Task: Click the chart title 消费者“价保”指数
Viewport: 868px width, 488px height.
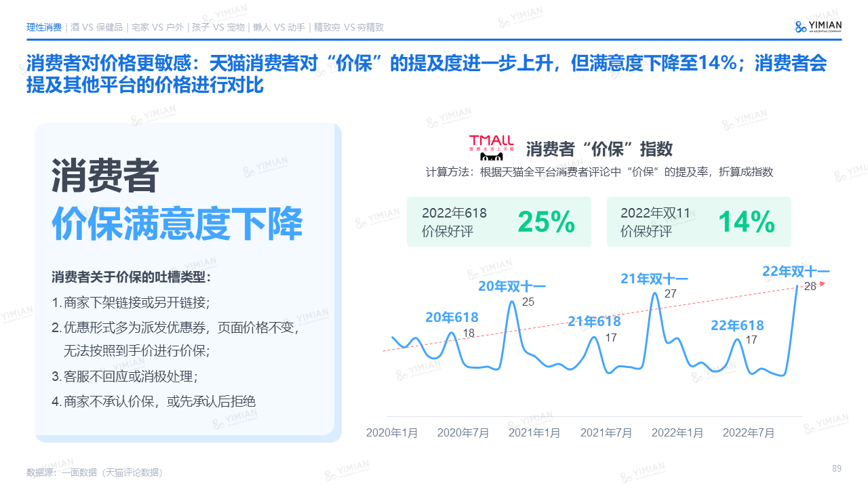Action: 599,148
